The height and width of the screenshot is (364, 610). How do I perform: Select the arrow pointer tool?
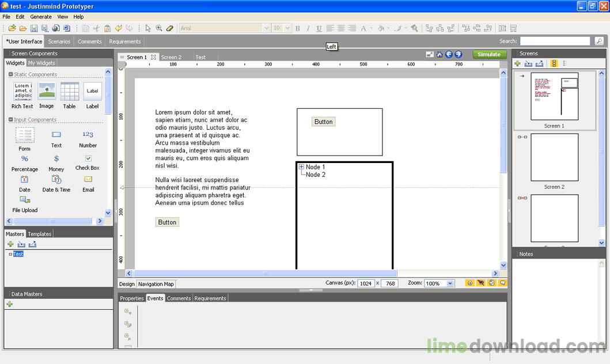[148, 28]
